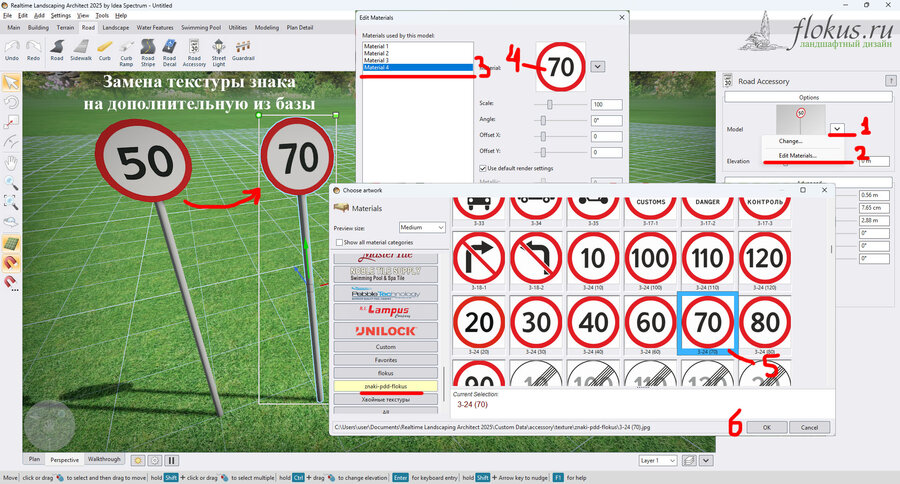900x484 pixels.
Task: Switch to the Water Features tab
Action: [155, 27]
